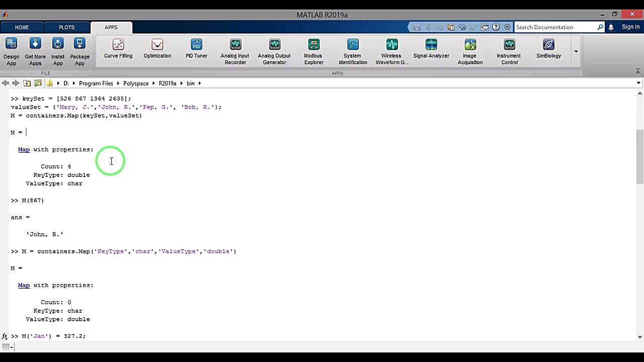Expand the arrow after Polyspace in path
644x362 pixels.
(153, 83)
